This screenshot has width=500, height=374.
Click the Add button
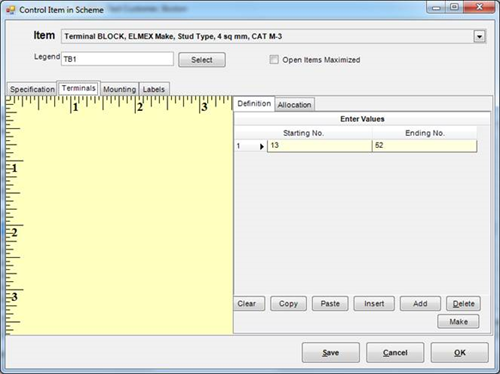point(420,304)
